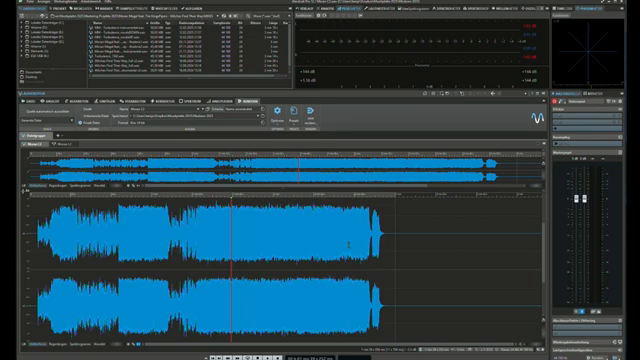Toggle the Resampling section header icon
This screenshot has width=640, height=360.
coord(620,137)
